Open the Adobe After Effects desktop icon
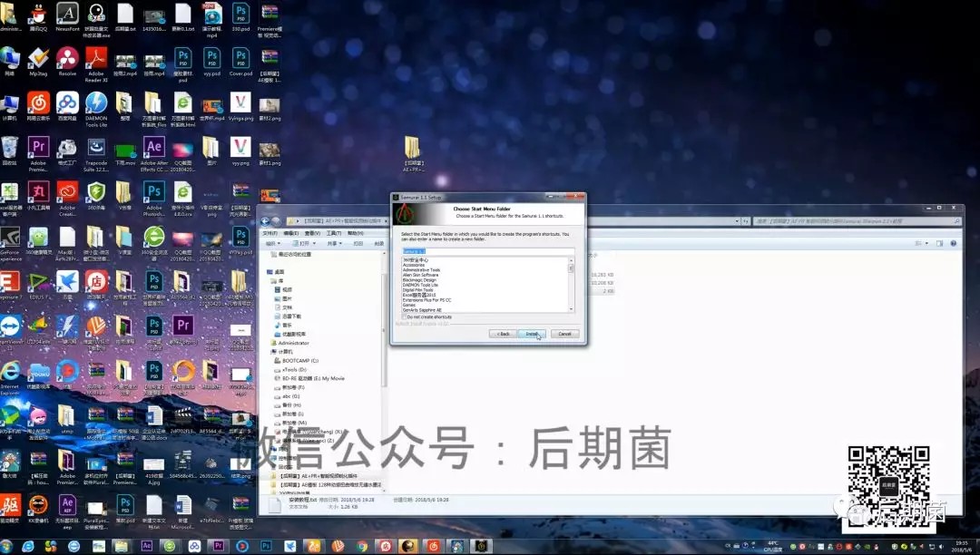Image resolution: width=980 pixels, height=555 pixels. point(153,150)
